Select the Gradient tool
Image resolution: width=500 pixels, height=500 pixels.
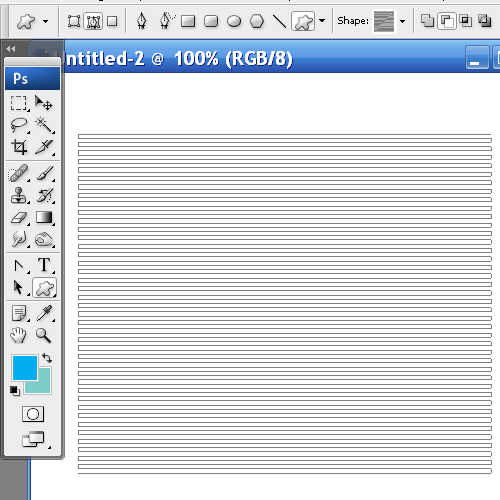[44, 217]
